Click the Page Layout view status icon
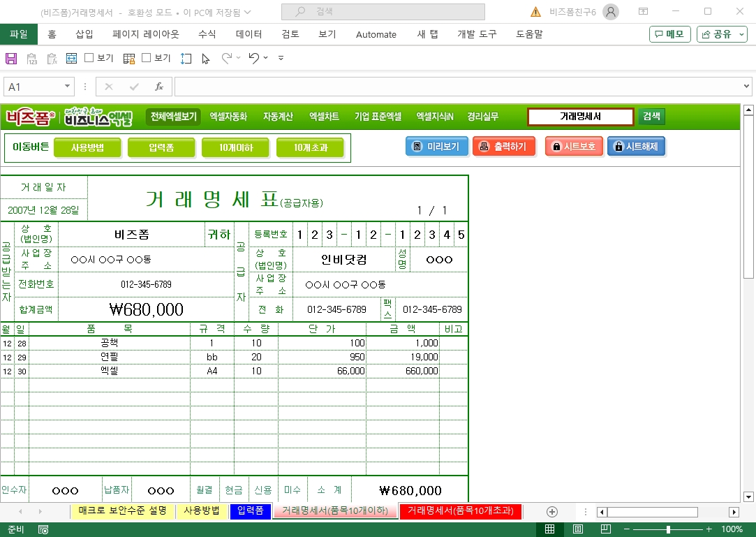 coord(577,529)
